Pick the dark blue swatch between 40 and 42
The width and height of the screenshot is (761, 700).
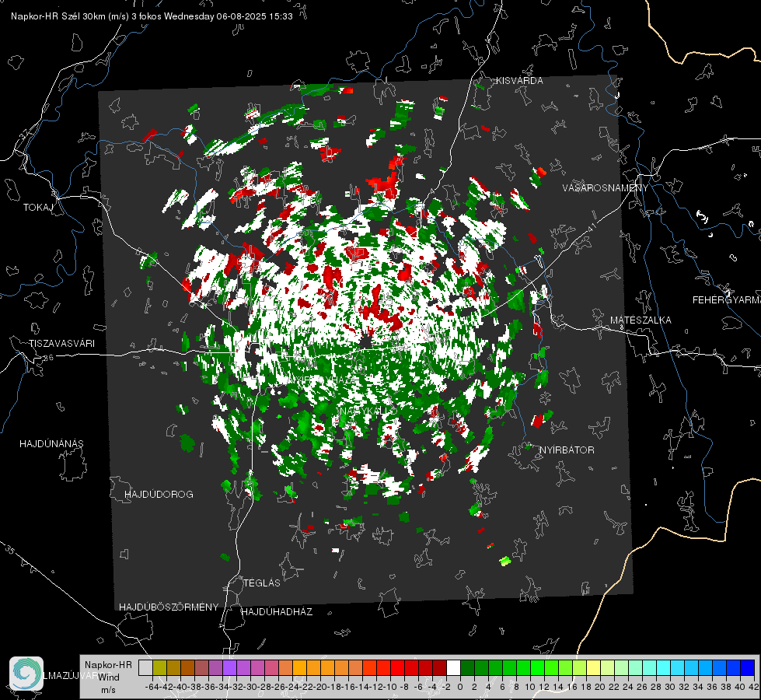[747, 668]
